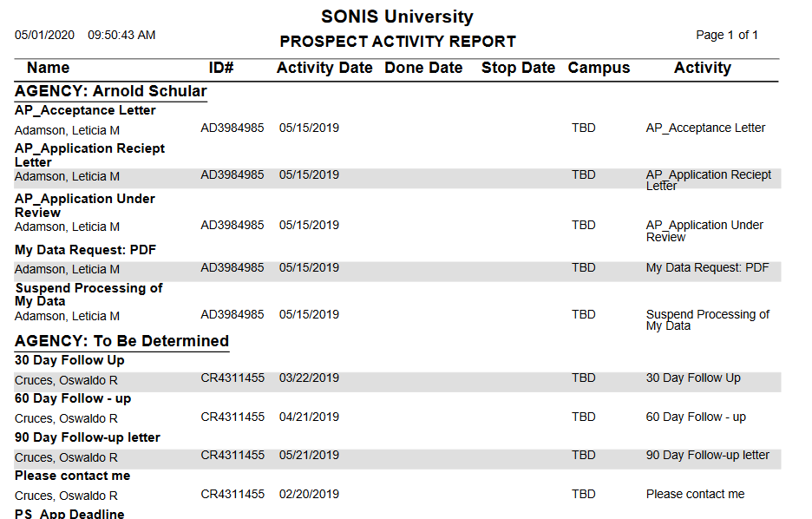Viewport: 812px width, 519px height.
Task: Click the PROSPECT ACTIVITY REPORT heading
Action: coord(397,42)
